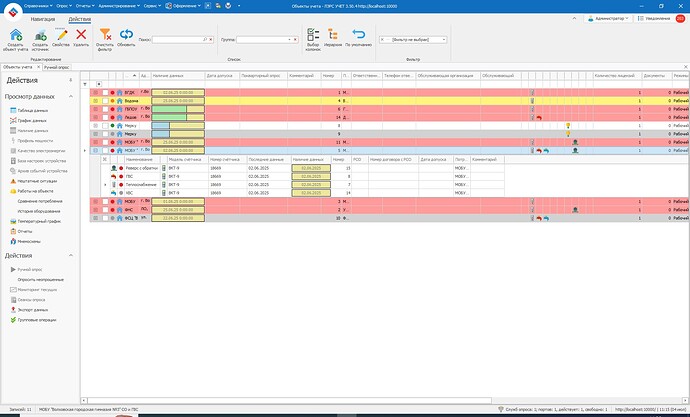Expand the ВГДК row detail

95,93
